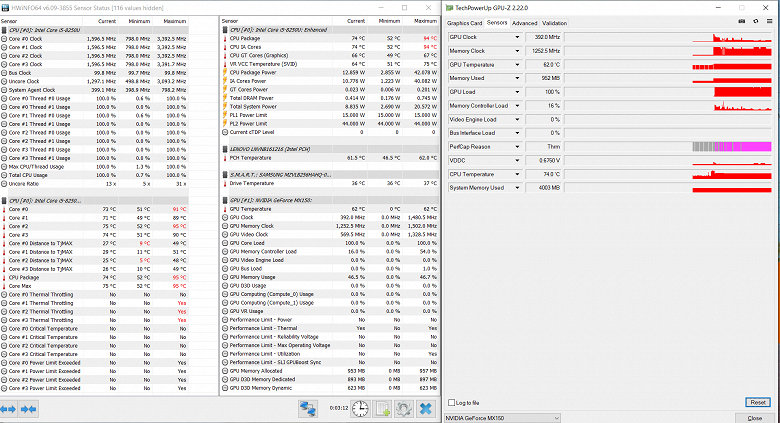The image size is (780, 423).
Task: Open HWiNFO network remote monitoring icon
Action: 308,409
